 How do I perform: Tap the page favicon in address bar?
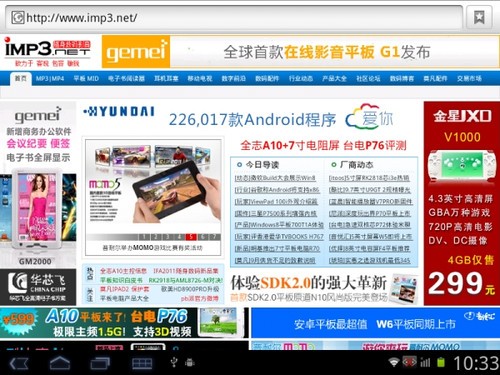(x=18, y=17)
